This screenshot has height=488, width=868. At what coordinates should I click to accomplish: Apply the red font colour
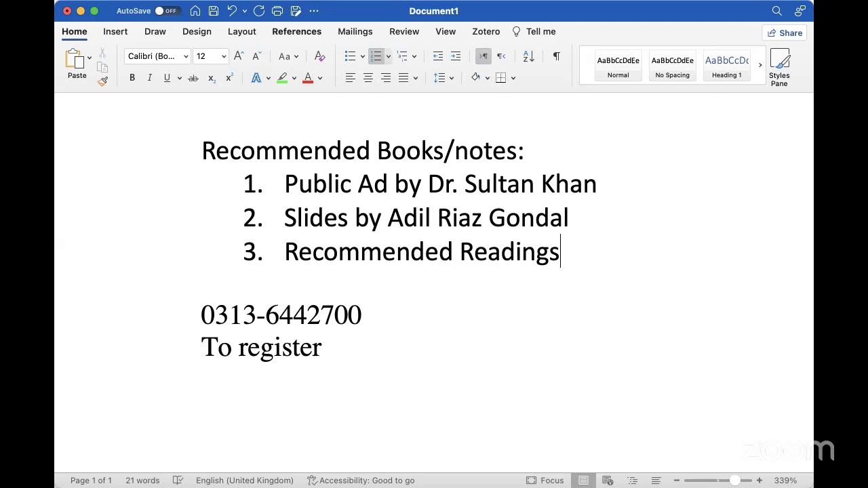(x=308, y=78)
